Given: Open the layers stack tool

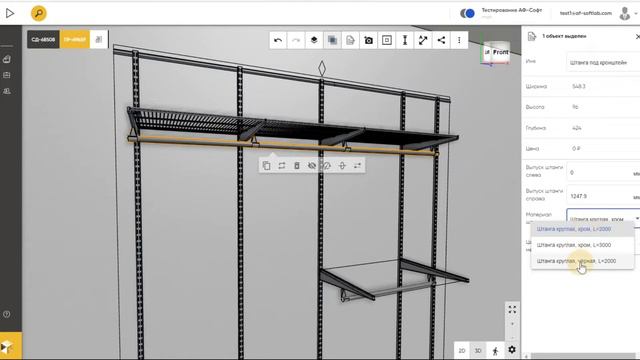Looking at the screenshot, I should click(314, 40).
